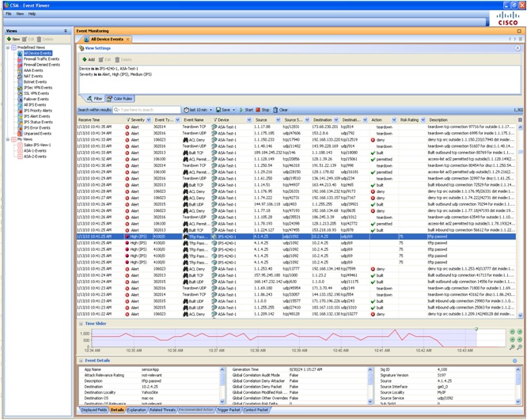Select Firewall Traffic Events view
Image resolution: width=527 pixels, height=420 pixels.
tap(41, 59)
